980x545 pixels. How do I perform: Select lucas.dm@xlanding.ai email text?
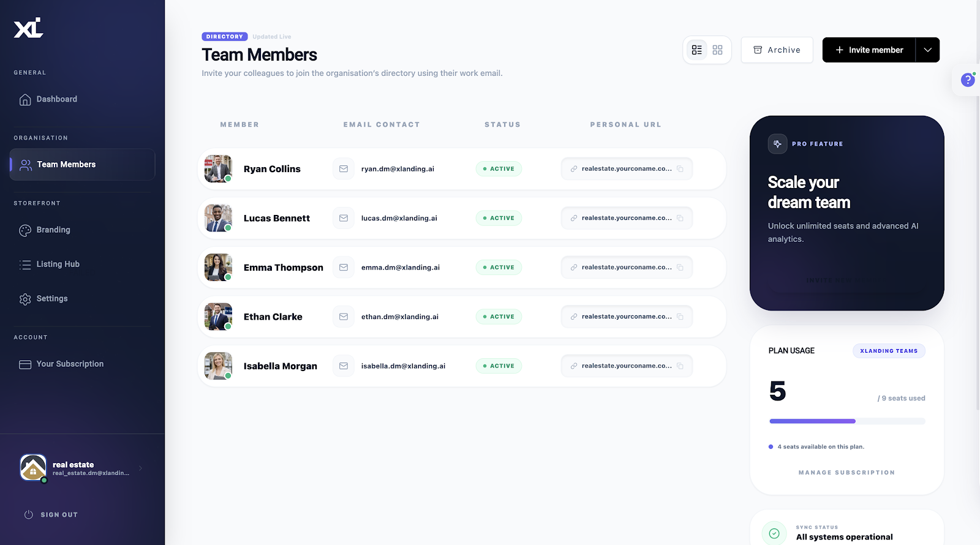pyautogui.click(x=399, y=218)
